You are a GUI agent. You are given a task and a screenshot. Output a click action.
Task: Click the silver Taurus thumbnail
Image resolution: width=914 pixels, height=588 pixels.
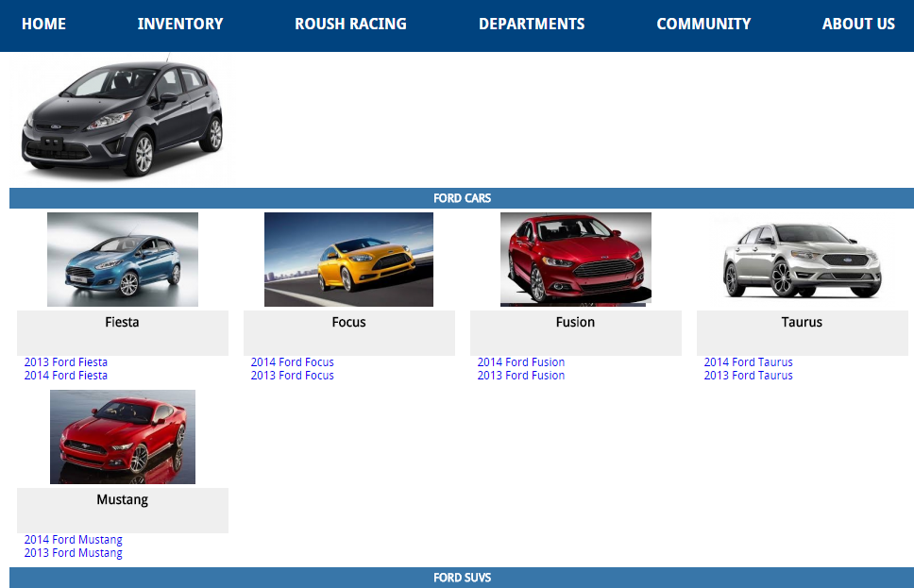click(x=802, y=260)
